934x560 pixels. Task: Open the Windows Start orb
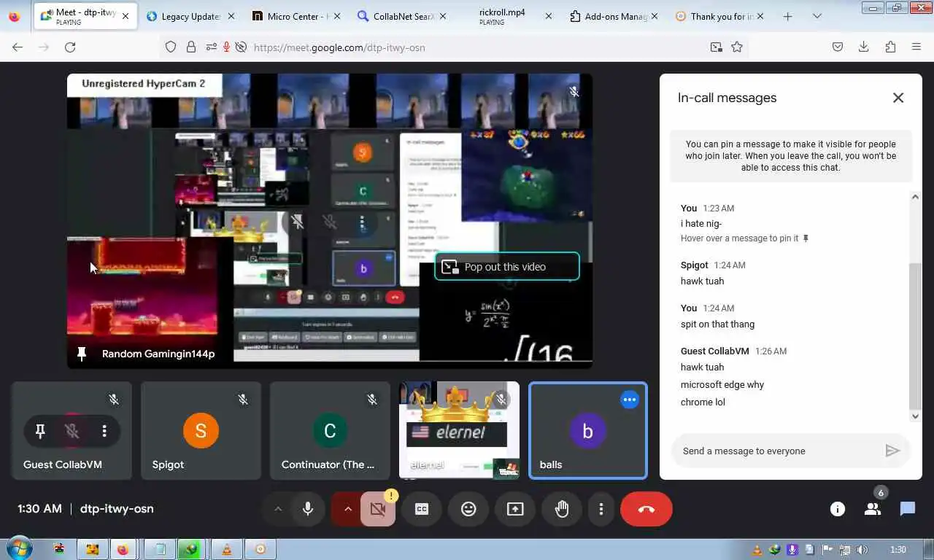click(18, 549)
